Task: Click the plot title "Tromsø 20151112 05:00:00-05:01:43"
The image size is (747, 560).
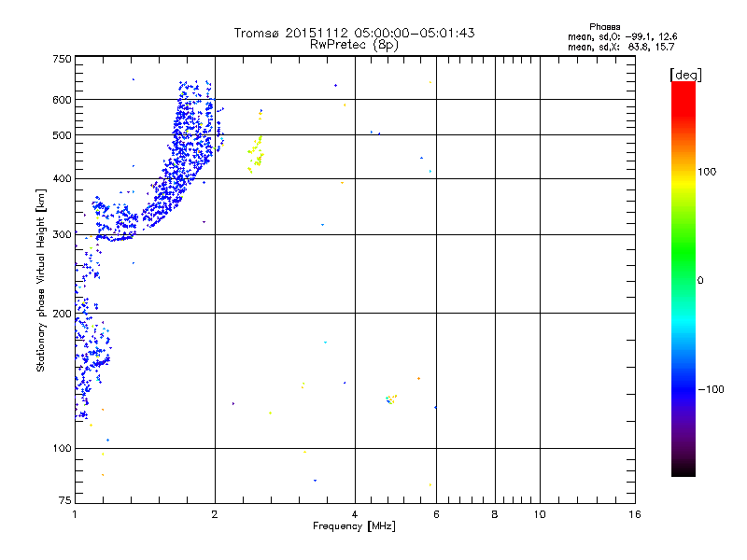Action: click(354, 33)
